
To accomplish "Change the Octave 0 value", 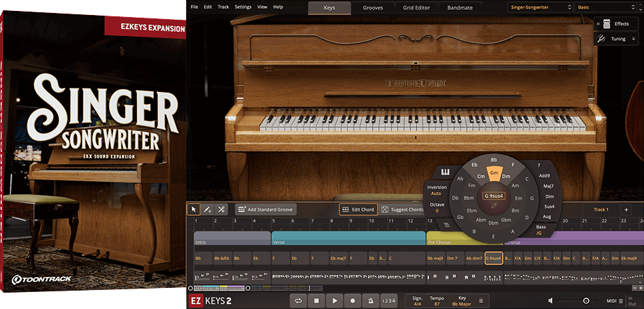I will tap(437, 207).
